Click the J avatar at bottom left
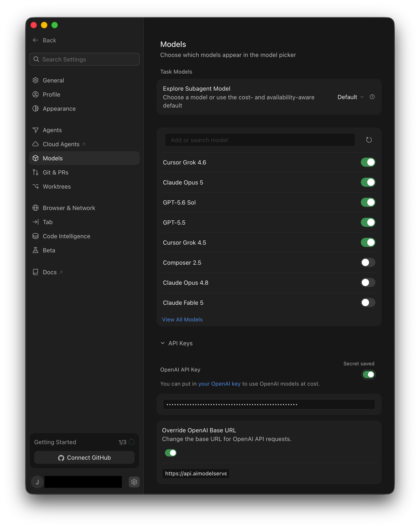This screenshot has width=420, height=528. point(37,482)
